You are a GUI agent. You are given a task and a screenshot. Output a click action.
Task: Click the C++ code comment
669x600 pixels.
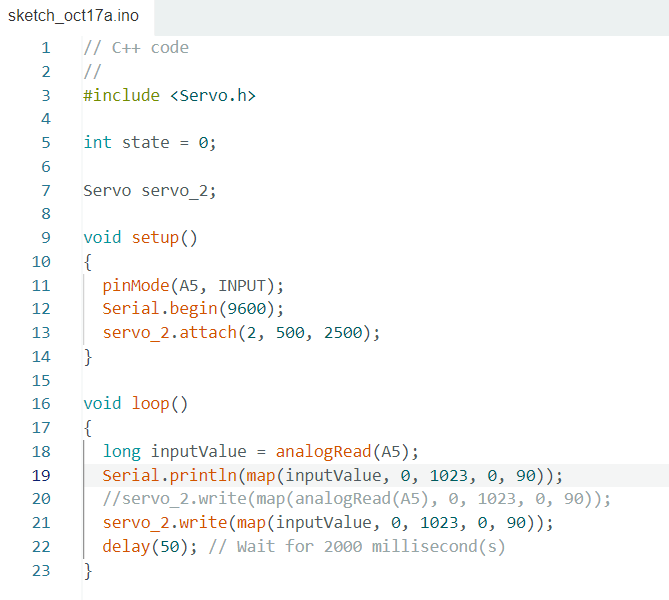(136, 48)
